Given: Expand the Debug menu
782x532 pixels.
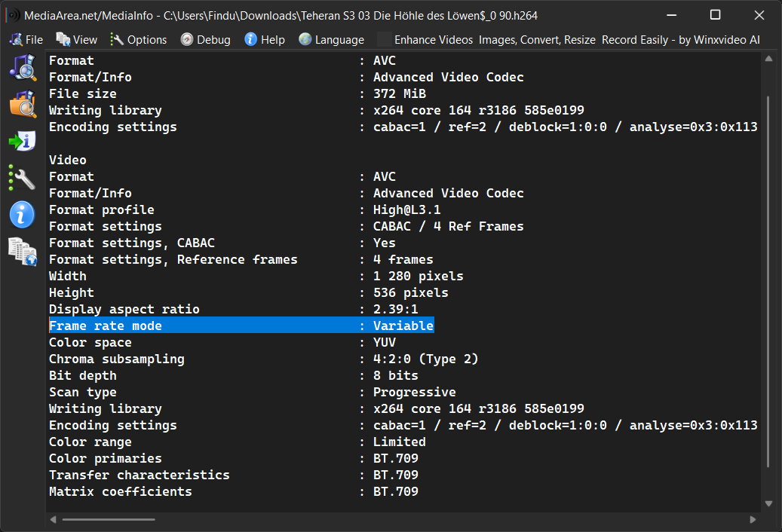Looking at the screenshot, I should pos(205,40).
